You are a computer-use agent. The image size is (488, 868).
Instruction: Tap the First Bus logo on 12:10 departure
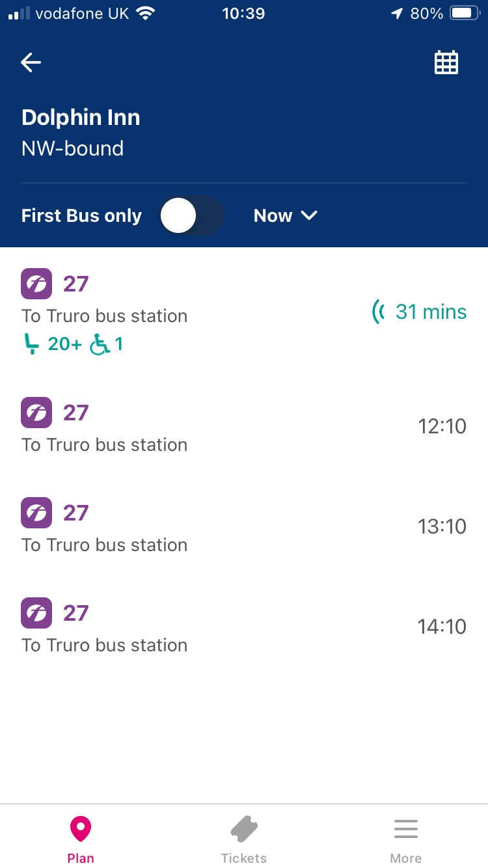pos(36,413)
